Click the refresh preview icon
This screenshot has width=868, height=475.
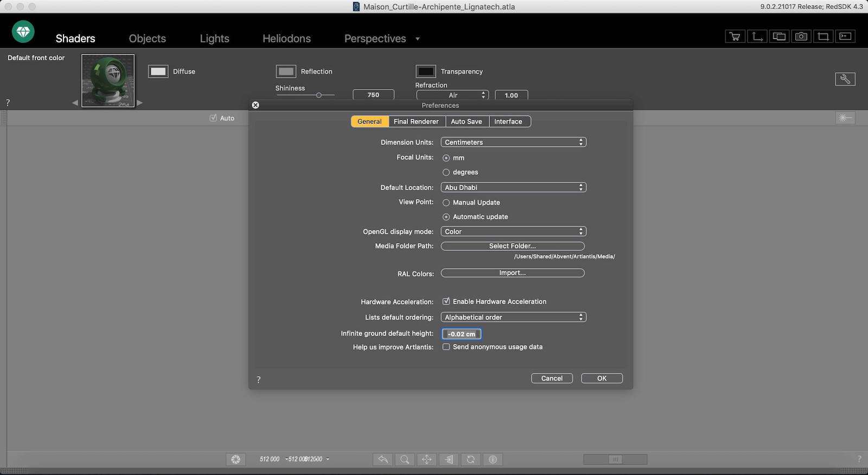[471, 459]
